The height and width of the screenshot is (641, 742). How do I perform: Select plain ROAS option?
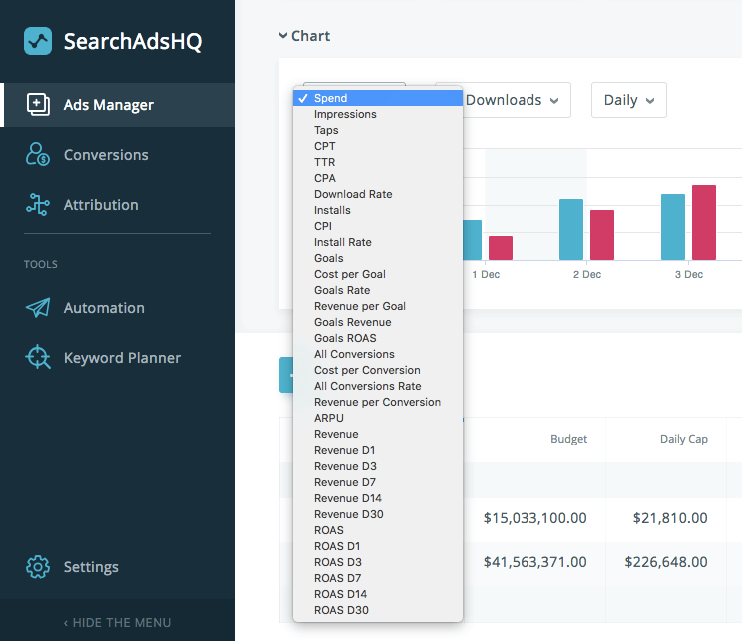tap(378, 530)
